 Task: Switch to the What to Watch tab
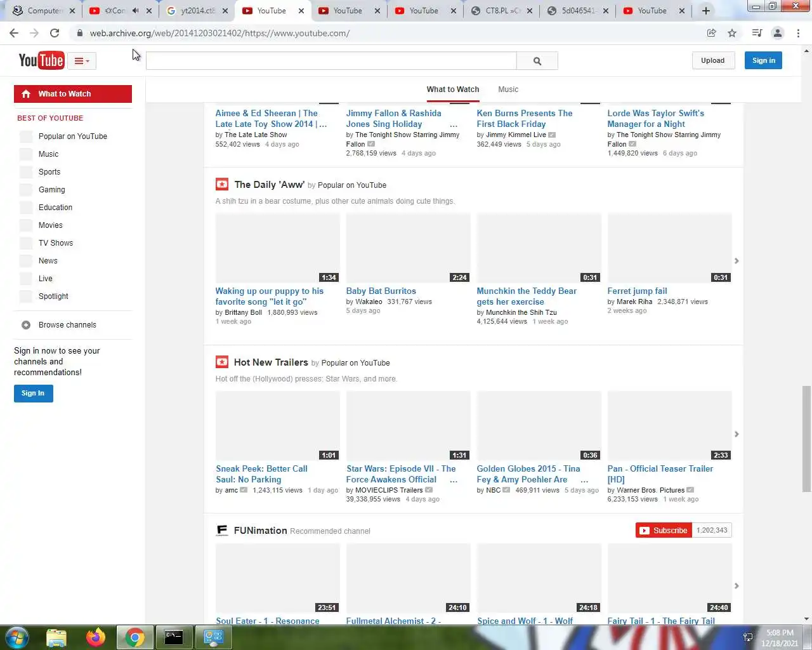452,90
